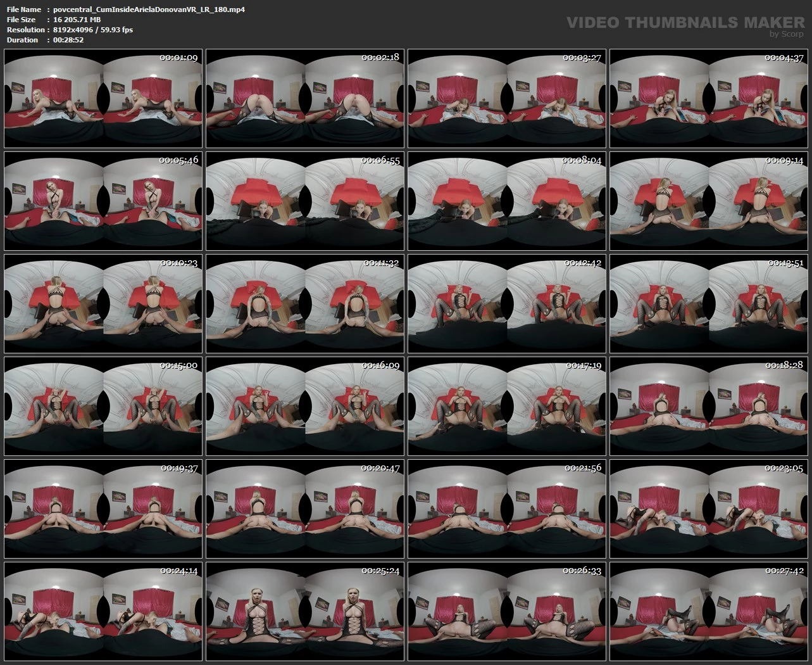Viewport: 812px width, 665px height.
Task: Click the 00:26:33 timestamp label
Action: point(582,571)
